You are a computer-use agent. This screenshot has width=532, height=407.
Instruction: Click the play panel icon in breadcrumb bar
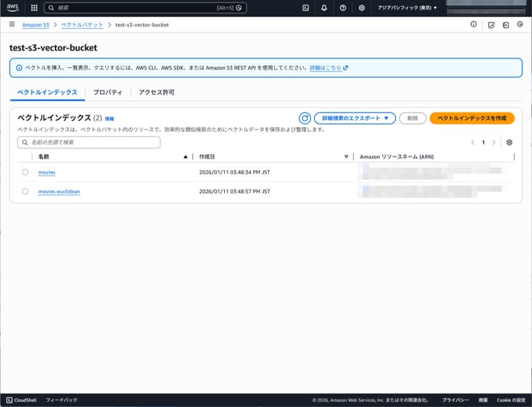[506, 25]
